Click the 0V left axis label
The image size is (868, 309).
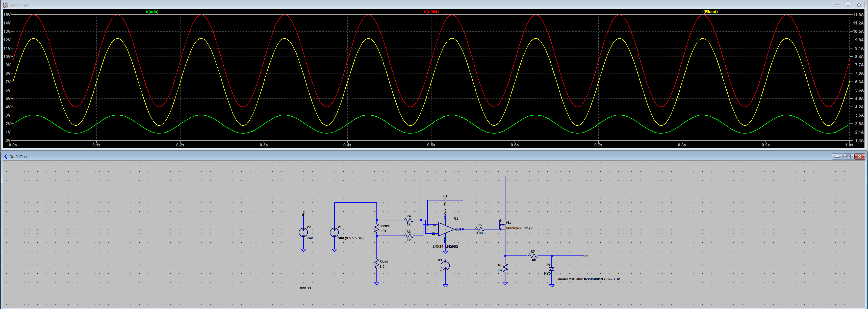click(8, 141)
